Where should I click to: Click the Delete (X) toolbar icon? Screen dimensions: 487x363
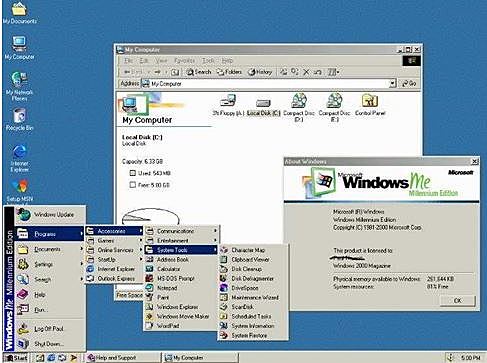pyautogui.click(x=306, y=72)
